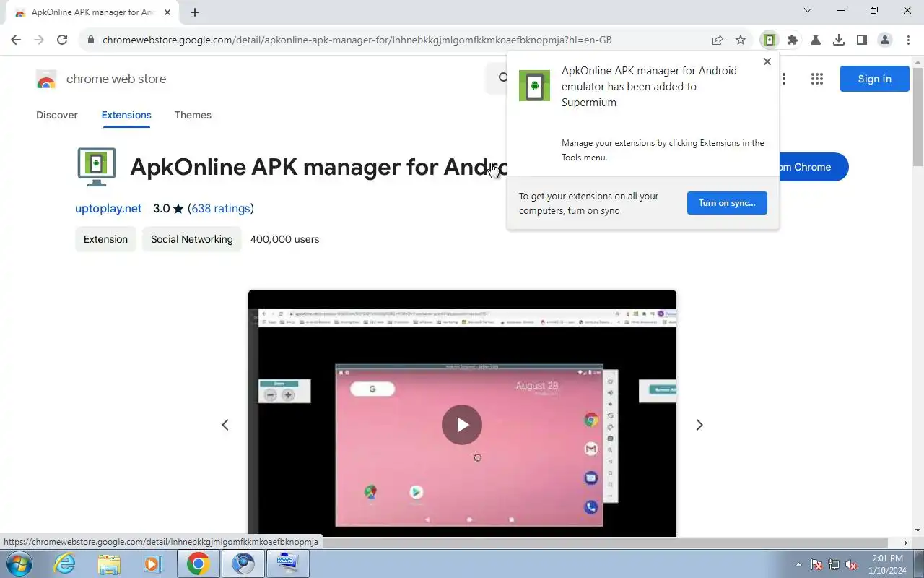Go back to the previous page
This screenshot has width=924, height=578.
tap(16, 40)
